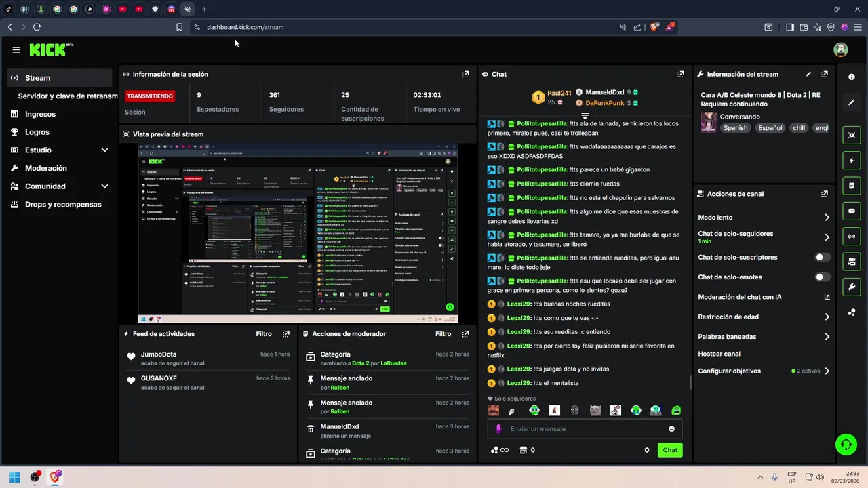
Task: Open Drops y recompensas in sidebar
Action: point(60,205)
